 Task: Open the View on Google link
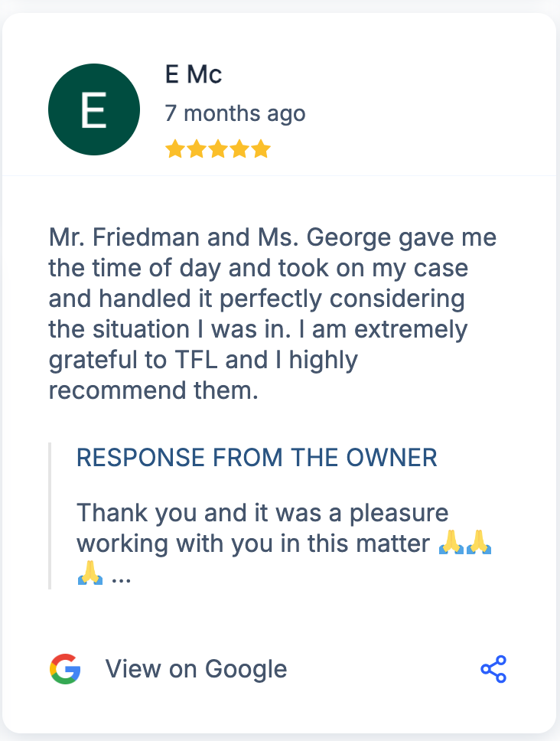(196, 669)
